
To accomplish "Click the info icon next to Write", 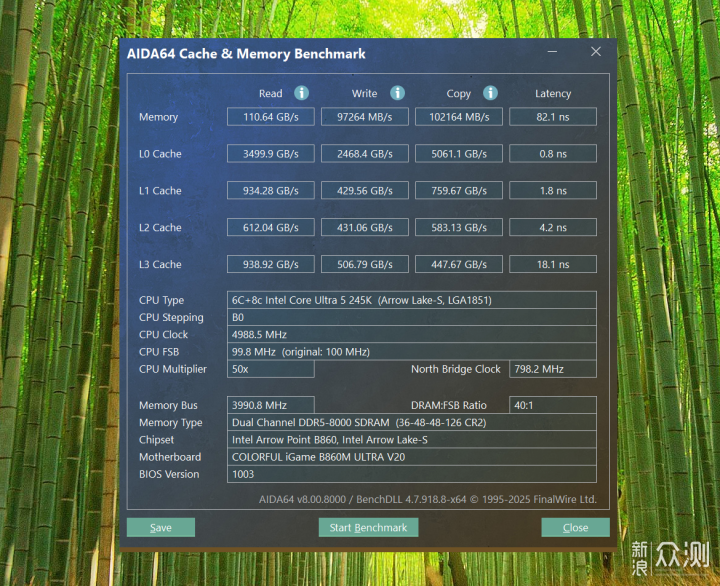I will click(397, 93).
